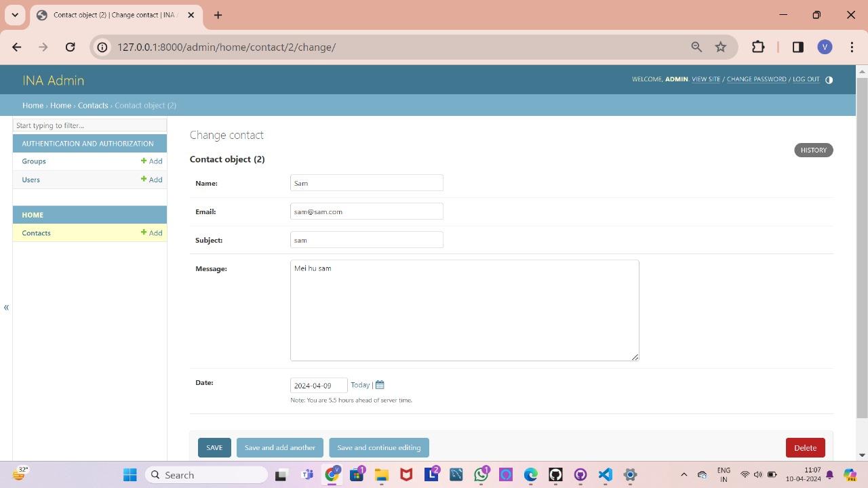
Task: View site information icon in address bar
Action: tap(102, 47)
